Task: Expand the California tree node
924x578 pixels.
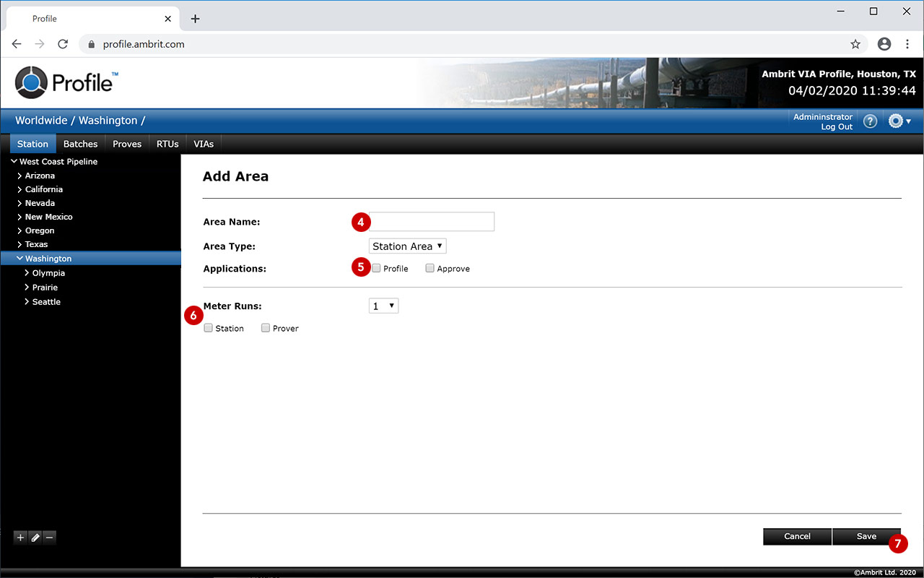Action: click(19, 189)
